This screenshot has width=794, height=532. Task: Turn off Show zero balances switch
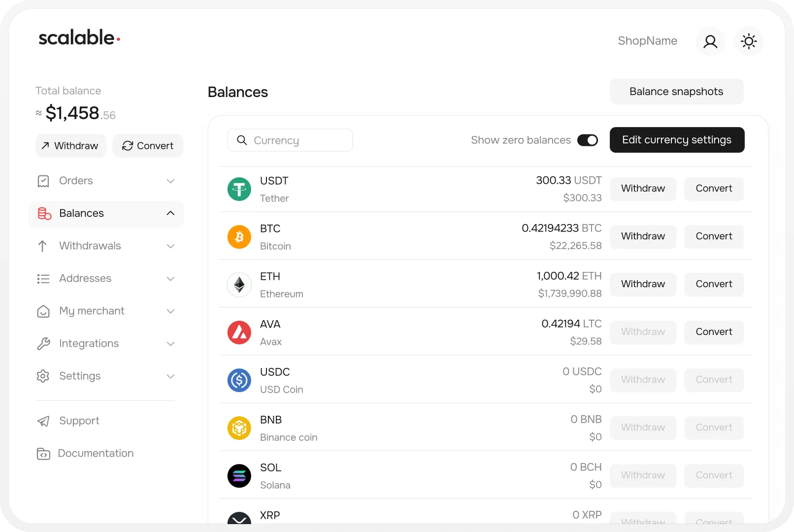click(588, 140)
